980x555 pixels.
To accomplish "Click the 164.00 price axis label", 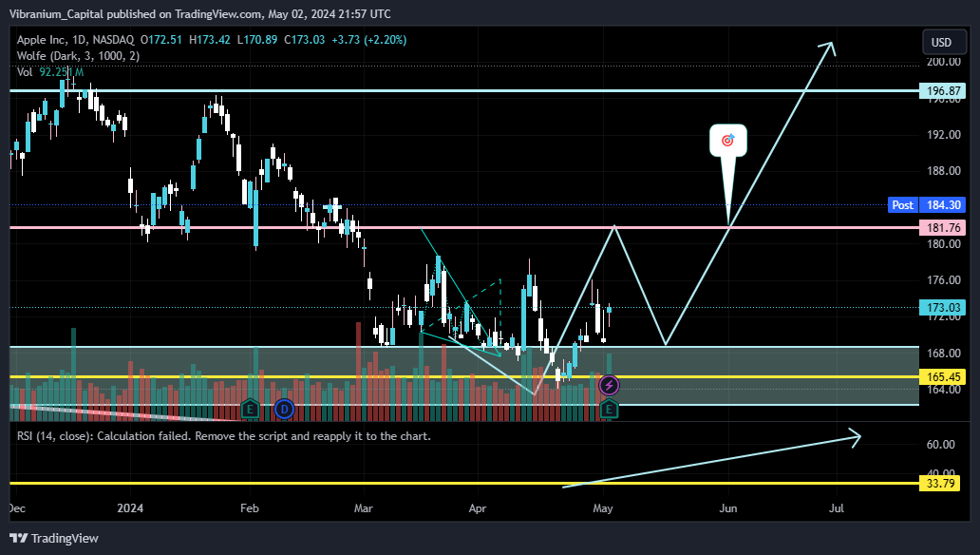I will tap(943, 390).
